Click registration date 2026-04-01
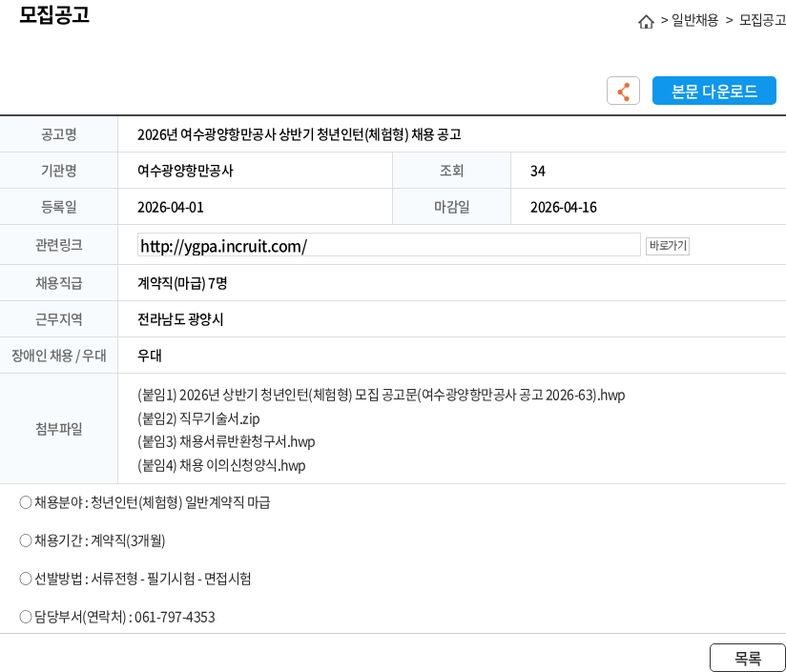Screen dimensions: 786x672 171,207
